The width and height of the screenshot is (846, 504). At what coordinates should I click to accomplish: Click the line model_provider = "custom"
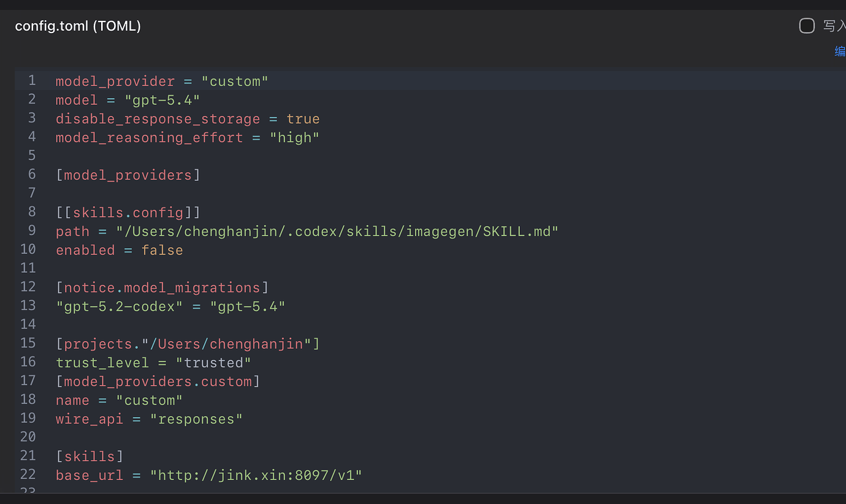click(162, 81)
